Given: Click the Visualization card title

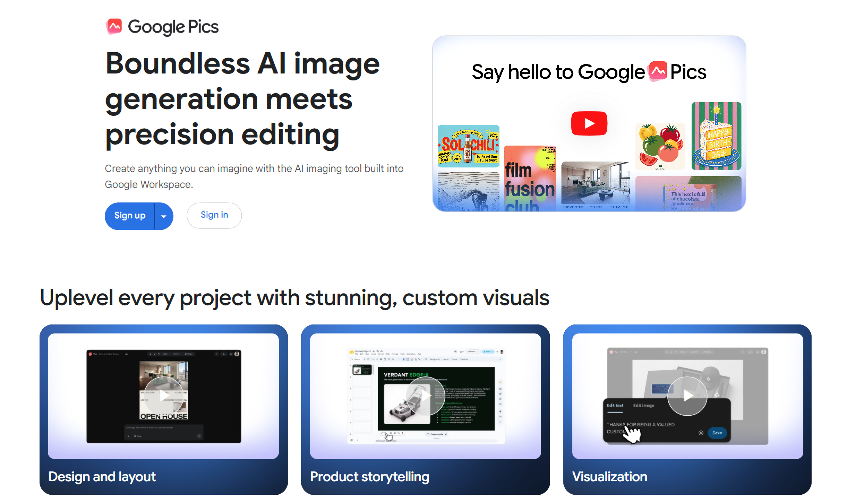Looking at the screenshot, I should coord(609,477).
